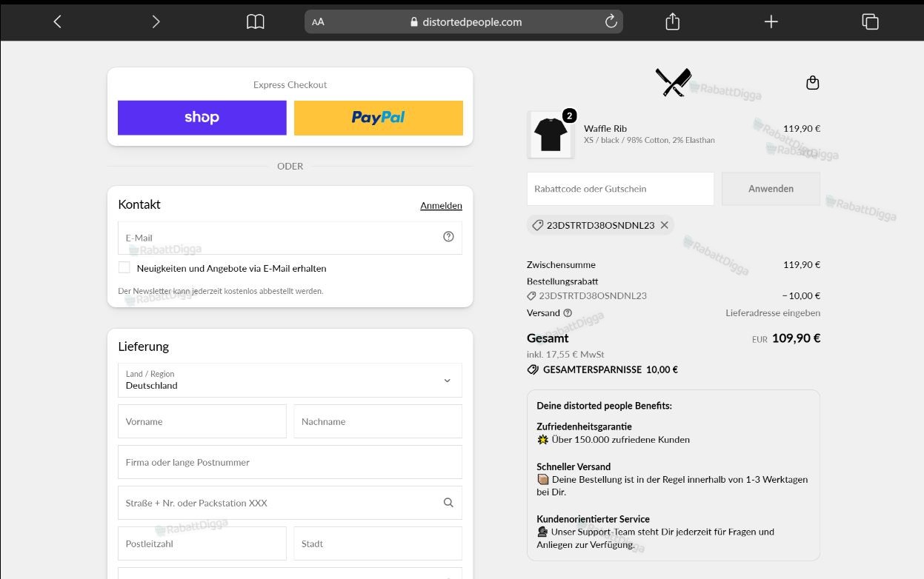Image resolution: width=924 pixels, height=579 pixels.
Task: Click into the Nachname field
Action: point(378,421)
